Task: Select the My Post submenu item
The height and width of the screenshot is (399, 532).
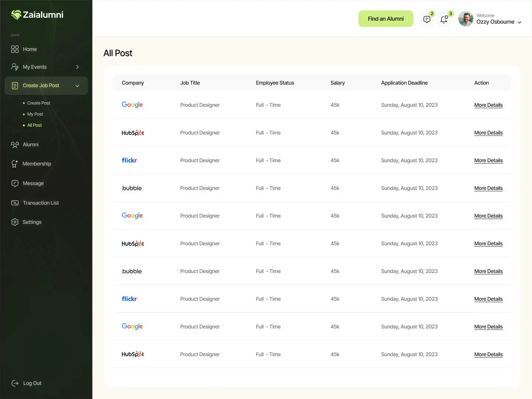Action: [x=35, y=114]
